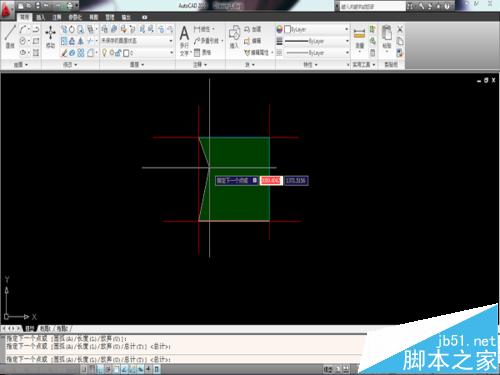This screenshot has height=375, width=500.
Task: Expand the Draw (绘图) panel
Action: (21, 64)
